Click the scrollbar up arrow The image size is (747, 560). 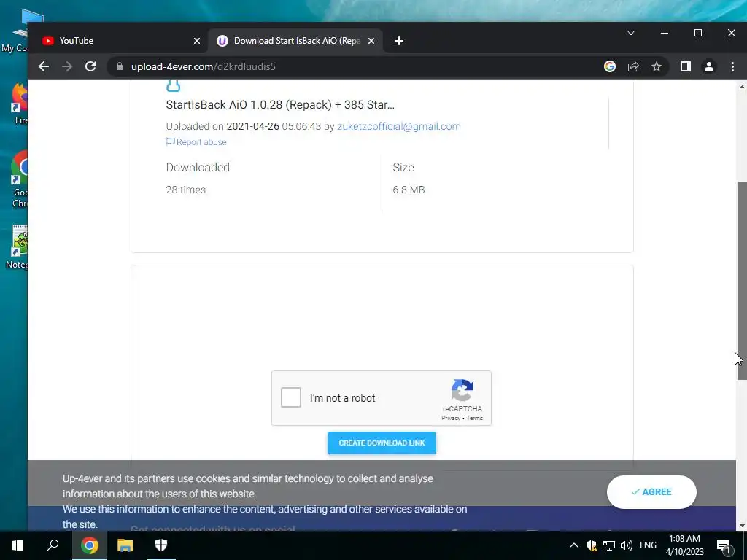point(741,87)
